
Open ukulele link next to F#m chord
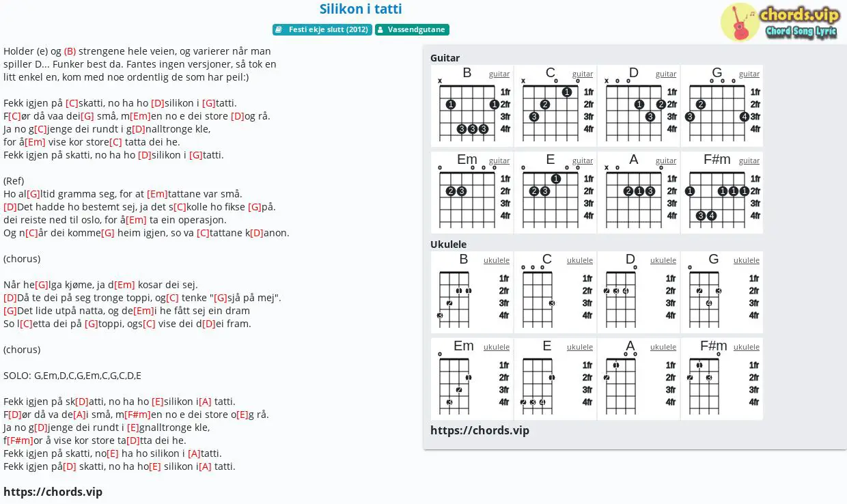coord(747,347)
